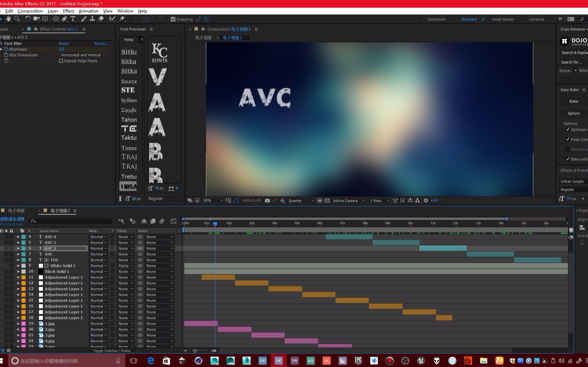The width and height of the screenshot is (588, 367).
Task: Open the Active Camera dropdown
Action: click(x=349, y=201)
